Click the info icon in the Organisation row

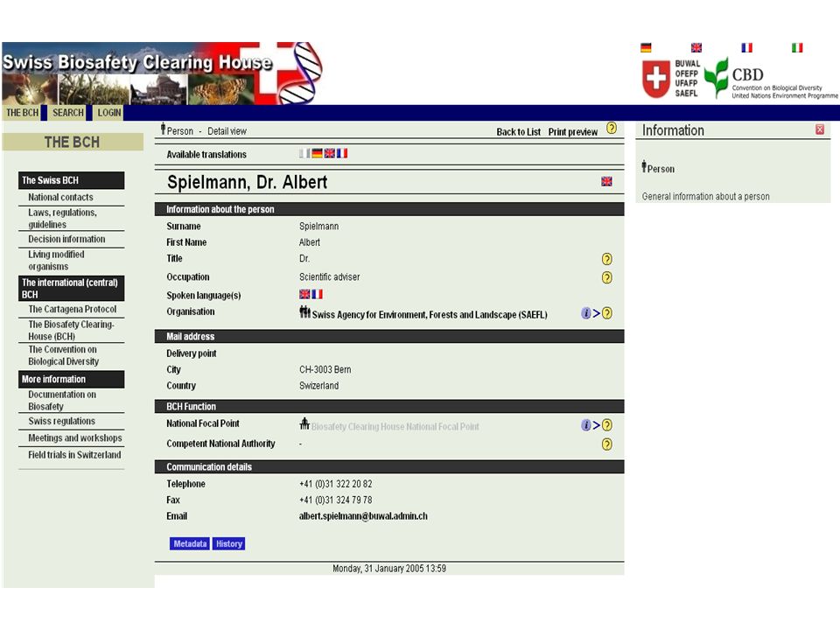(x=586, y=313)
